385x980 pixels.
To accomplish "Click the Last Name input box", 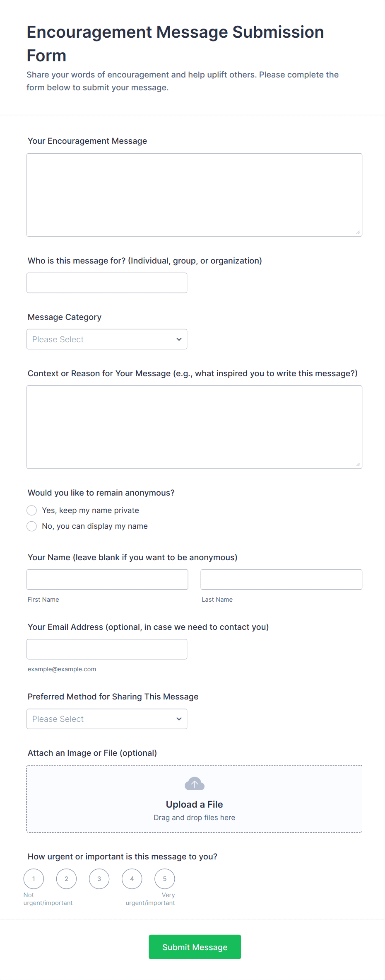I will tap(282, 579).
